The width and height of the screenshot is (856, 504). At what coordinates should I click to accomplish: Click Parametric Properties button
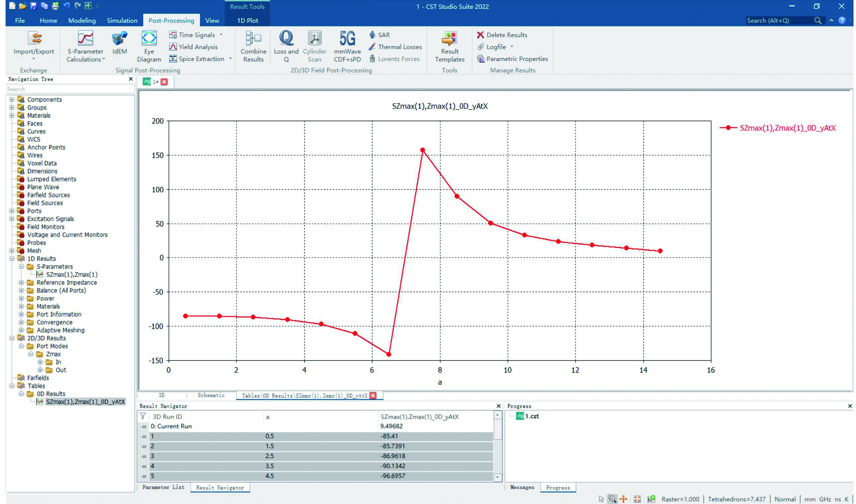pyautogui.click(x=513, y=59)
